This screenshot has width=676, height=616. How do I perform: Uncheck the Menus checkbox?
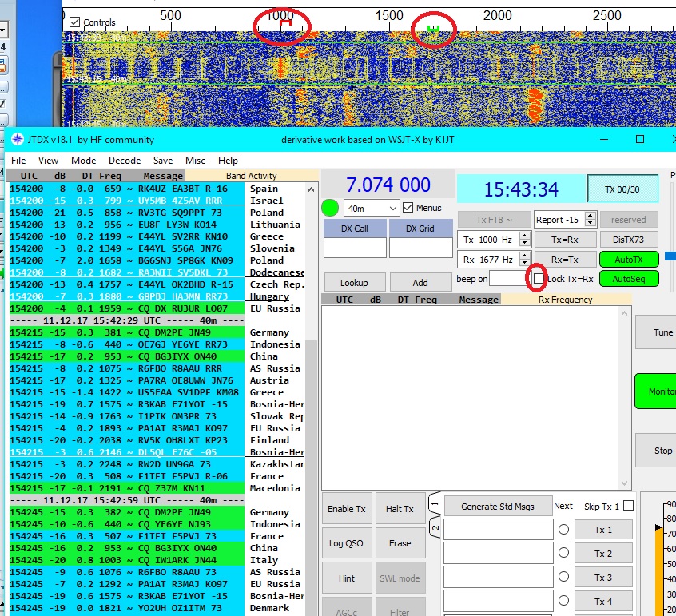(408, 208)
